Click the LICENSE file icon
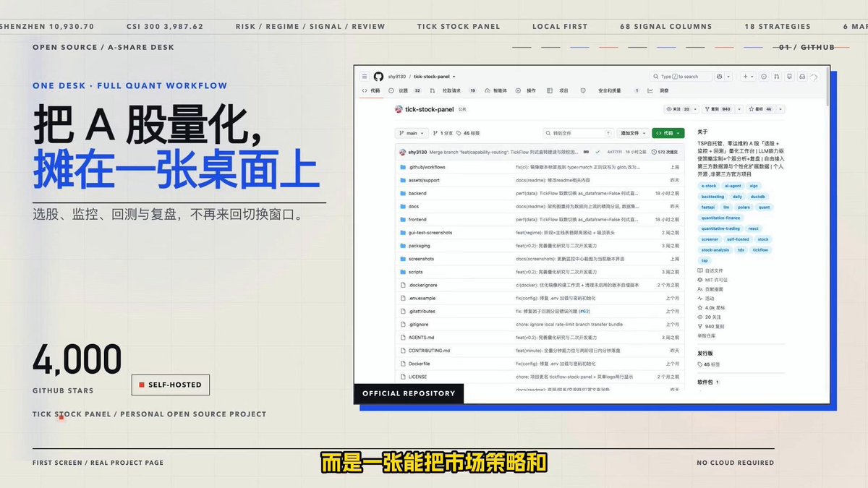The width and height of the screenshot is (868, 488). click(x=403, y=377)
